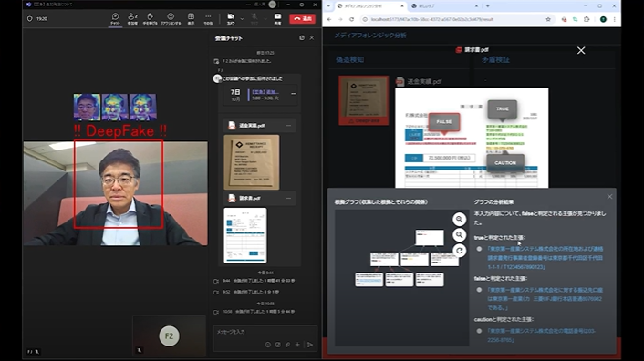Screen dimensions: 644x361
Task: Click the green extension icon in Chrome toolbar
Action: click(575, 19)
